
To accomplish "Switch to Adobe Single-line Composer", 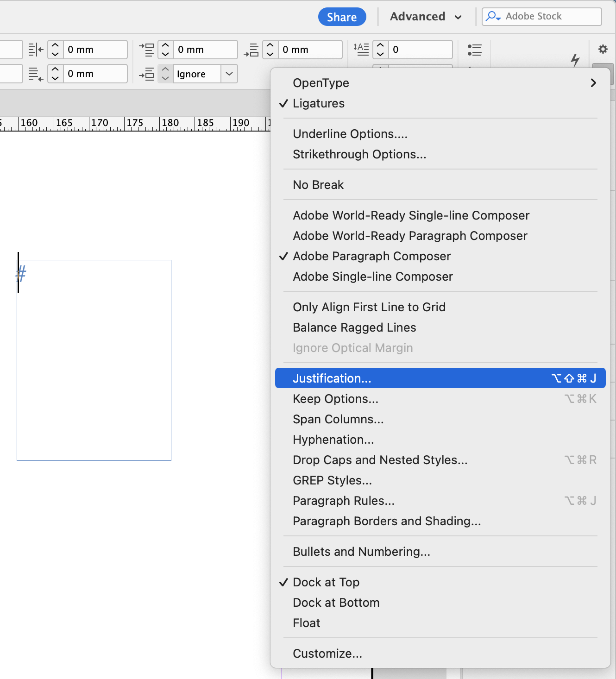I will (x=372, y=277).
